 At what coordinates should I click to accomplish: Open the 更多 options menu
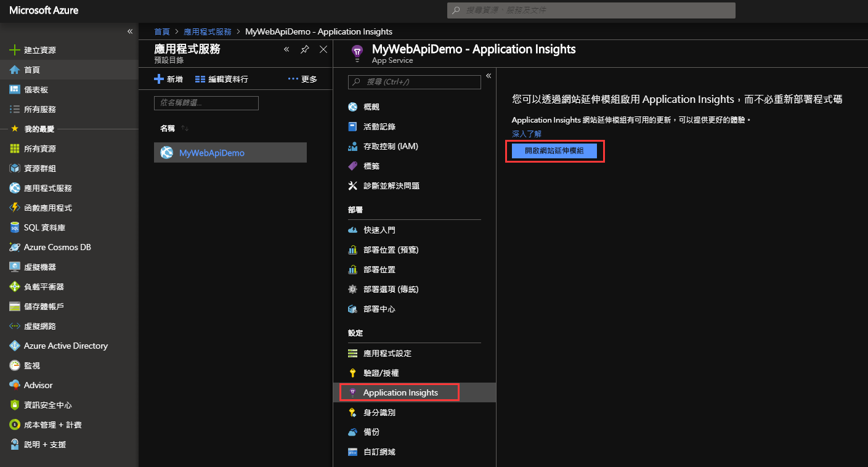302,79
